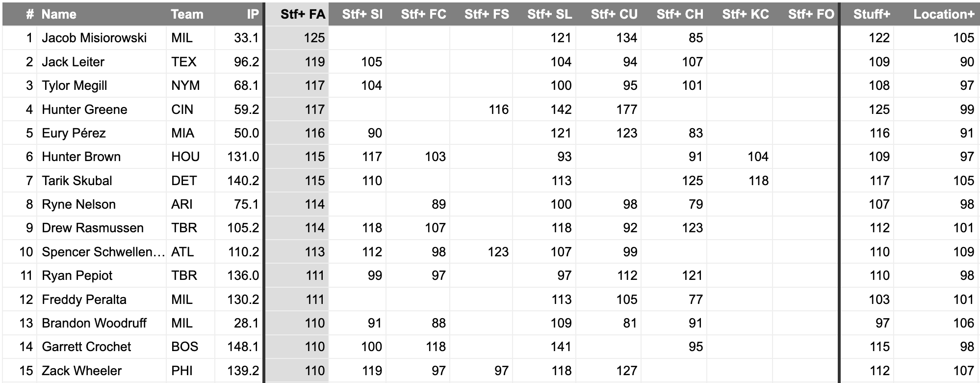Sort by the Stf+ CH column
980x383 pixels.
click(680, 14)
